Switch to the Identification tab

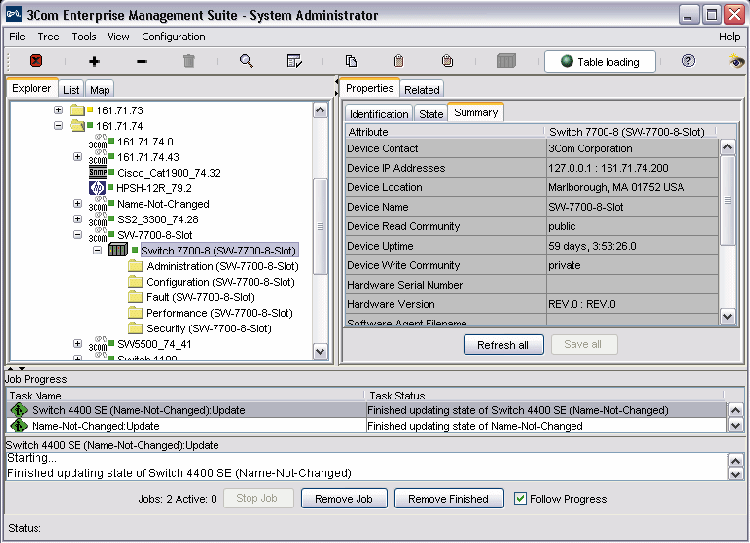[379, 114]
